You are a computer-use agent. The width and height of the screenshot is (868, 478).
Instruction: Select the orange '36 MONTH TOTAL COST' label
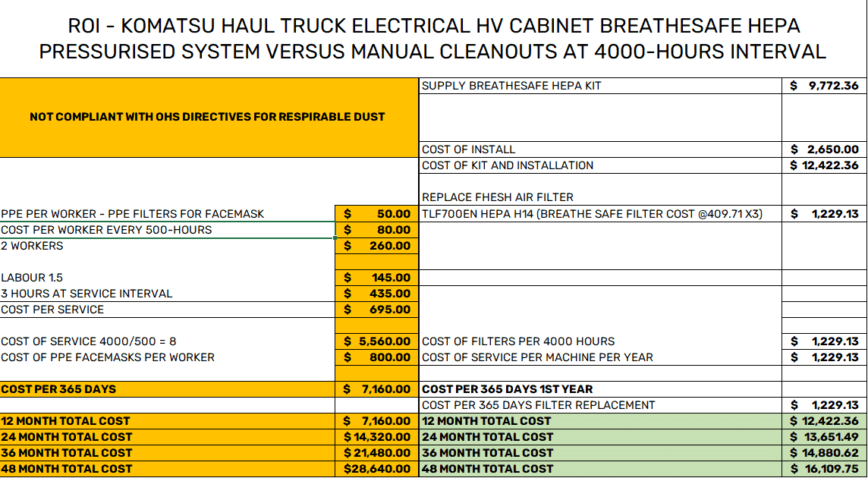pyautogui.click(x=167, y=453)
